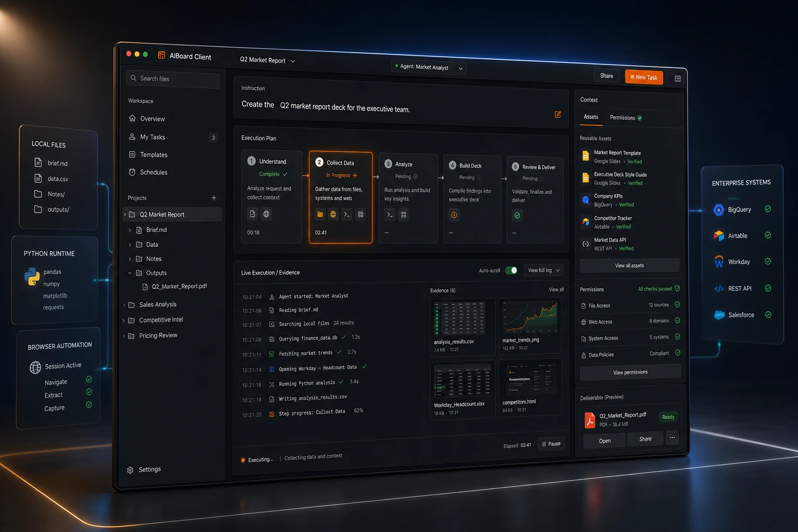The image size is (798, 532).
Task: Click the terminal icon in the Collect Data step
Action: [347, 214]
